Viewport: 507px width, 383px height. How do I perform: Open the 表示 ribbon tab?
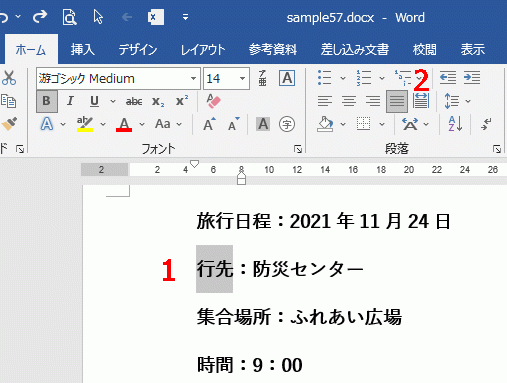pos(472,50)
